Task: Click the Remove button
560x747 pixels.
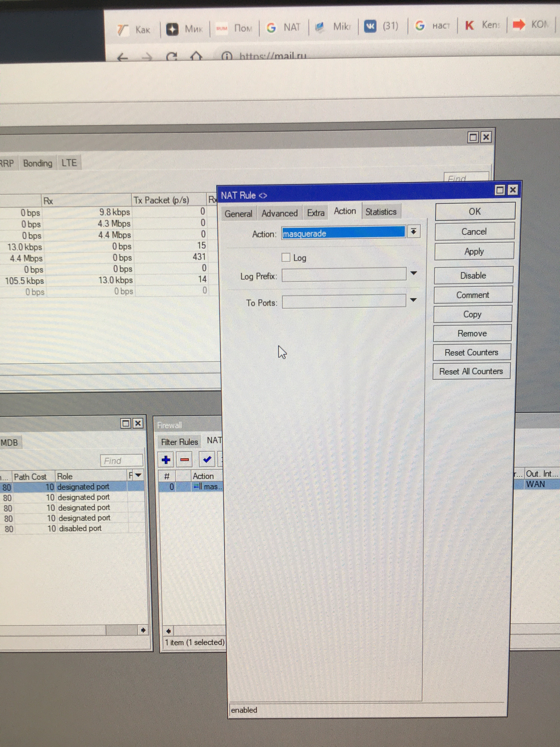Action: tap(472, 333)
